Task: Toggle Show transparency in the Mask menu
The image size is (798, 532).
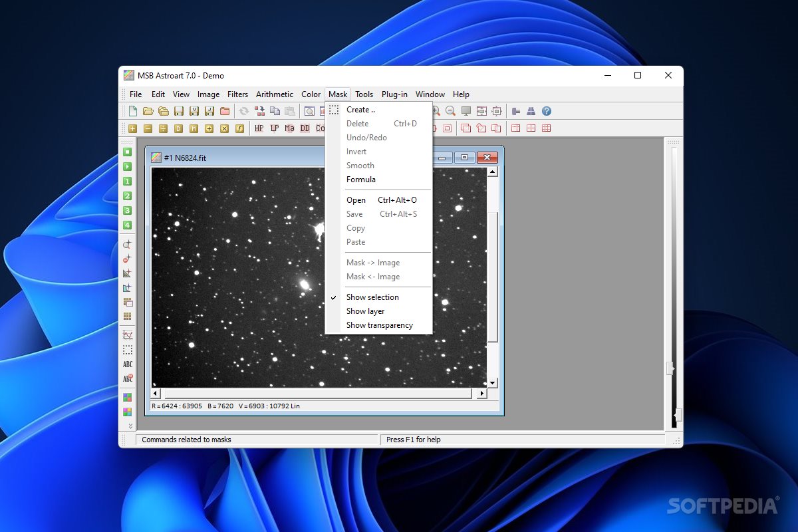Action: pos(378,325)
